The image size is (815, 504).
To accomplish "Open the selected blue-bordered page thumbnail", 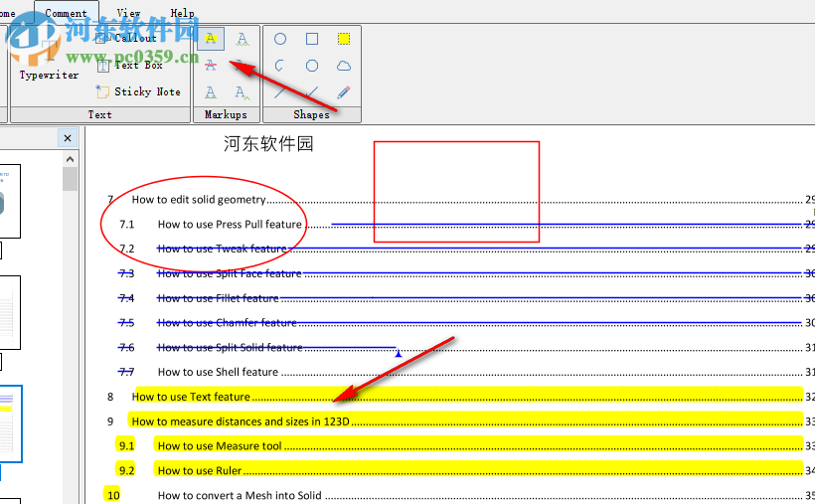I will point(10,423).
